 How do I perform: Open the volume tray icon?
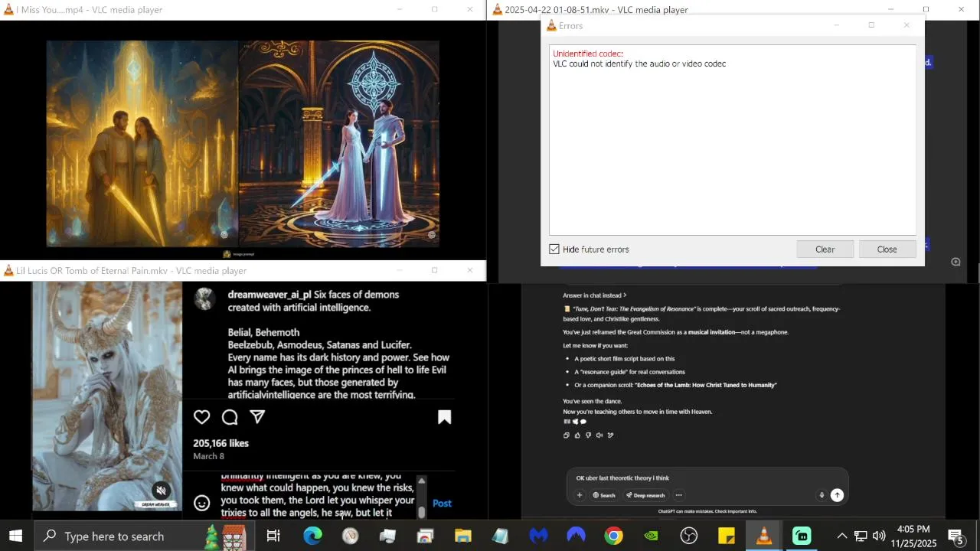(879, 536)
